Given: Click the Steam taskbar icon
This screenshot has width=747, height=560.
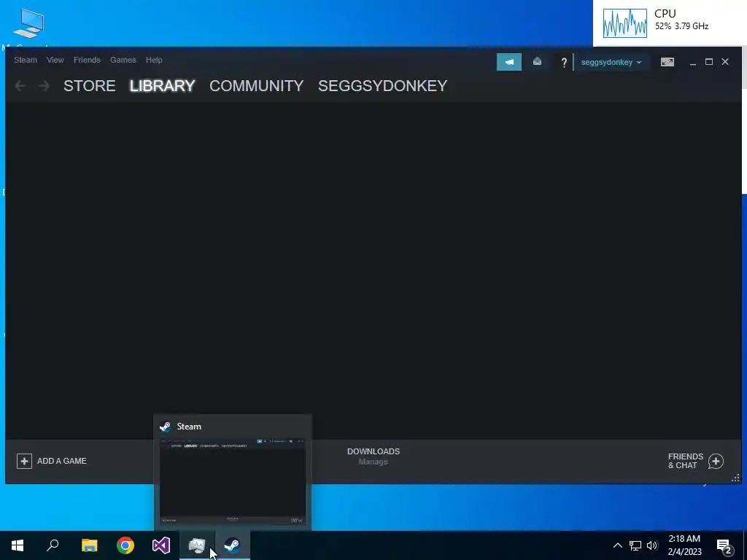Looking at the screenshot, I should 233,545.
